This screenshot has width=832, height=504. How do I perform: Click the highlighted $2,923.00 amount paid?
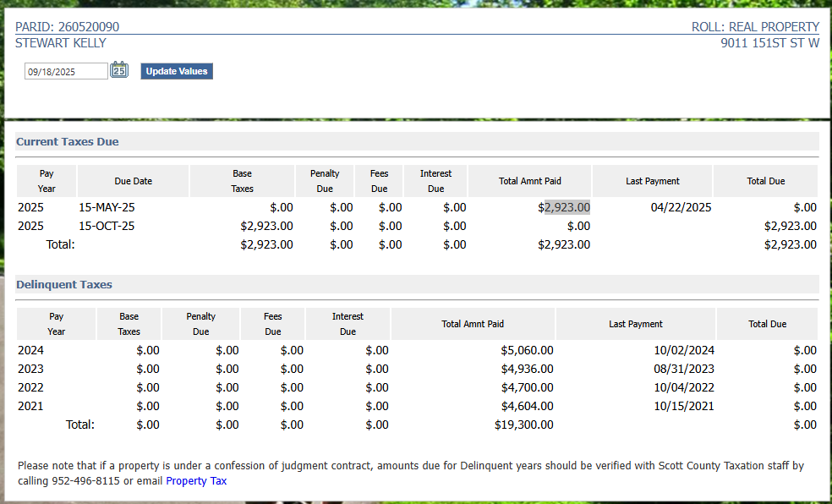point(566,207)
